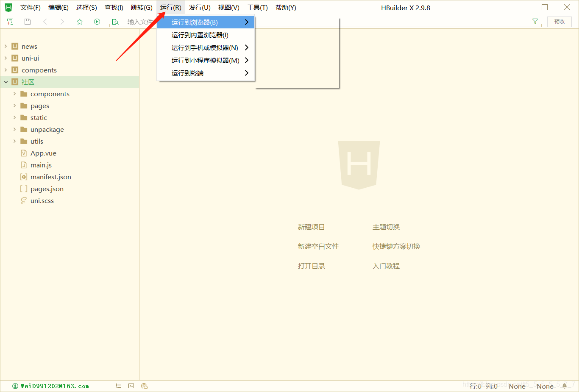Click the user account avatar icon
Image resolution: width=579 pixels, height=392 pixels.
(x=15, y=386)
